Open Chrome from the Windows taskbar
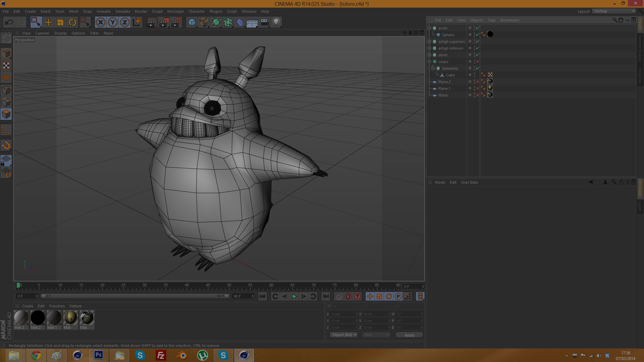 36,355
